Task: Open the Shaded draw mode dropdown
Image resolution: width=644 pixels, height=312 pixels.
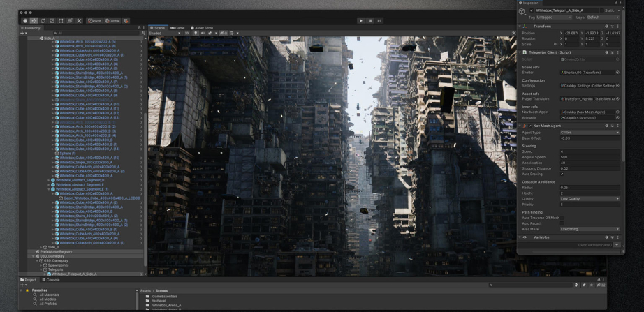Action: coord(165,33)
